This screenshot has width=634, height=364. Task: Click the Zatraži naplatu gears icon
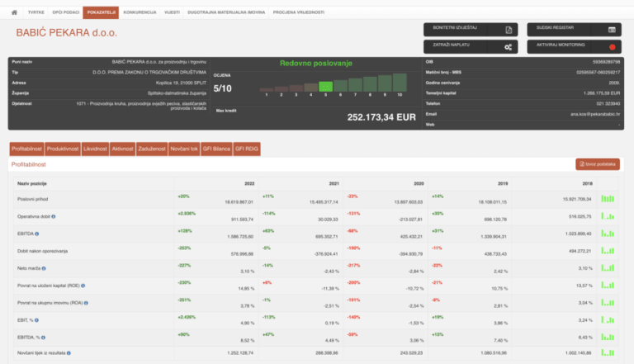[509, 47]
